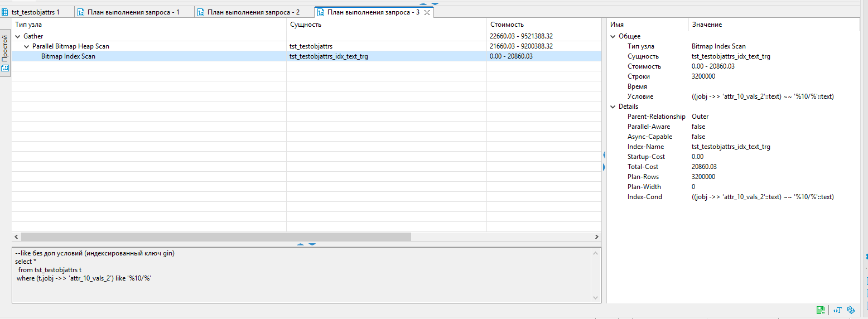Viewport: 868px width, 319px height.
Task: Collapse the 'Общее' properties group
Action: point(613,36)
